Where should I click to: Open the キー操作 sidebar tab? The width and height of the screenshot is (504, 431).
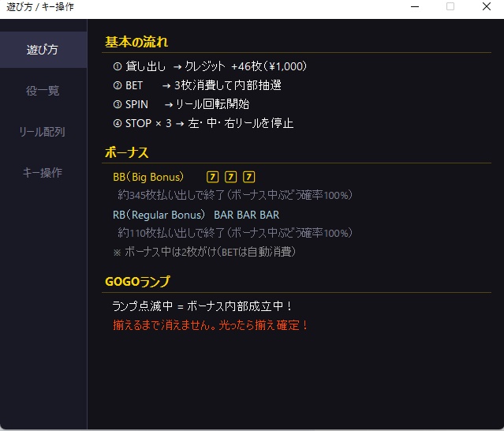coord(43,173)
